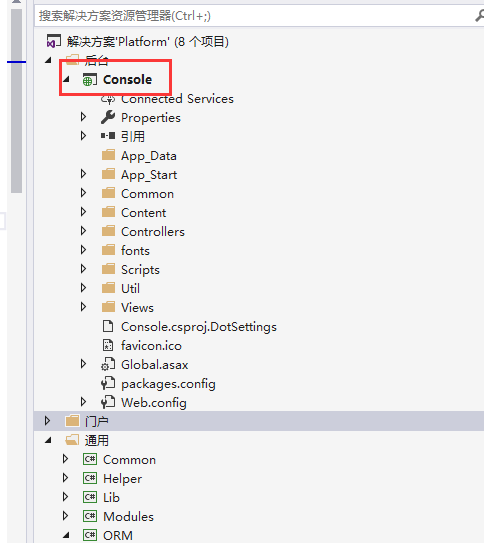Click the C# icon beside Helper project

(90, 478)
